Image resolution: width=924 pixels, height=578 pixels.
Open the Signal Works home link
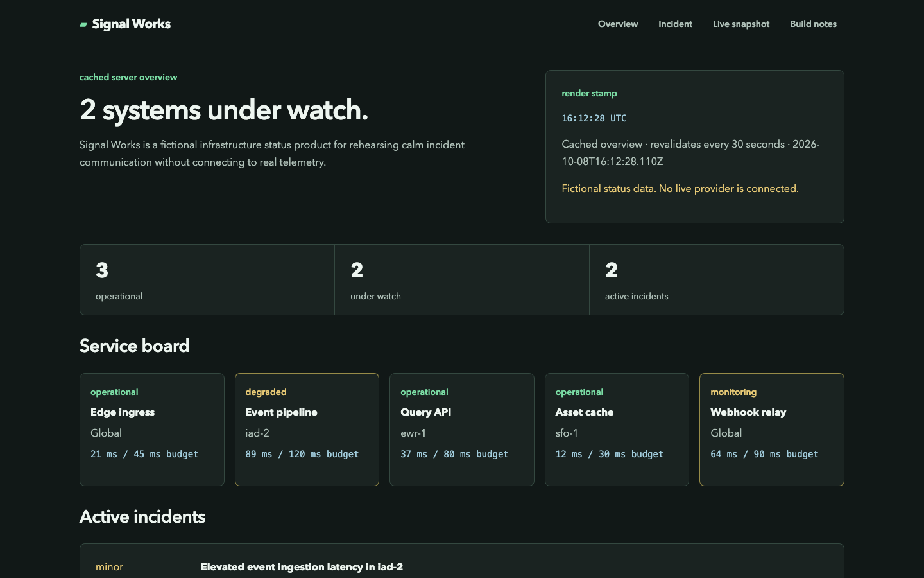[x=125, y=24]
